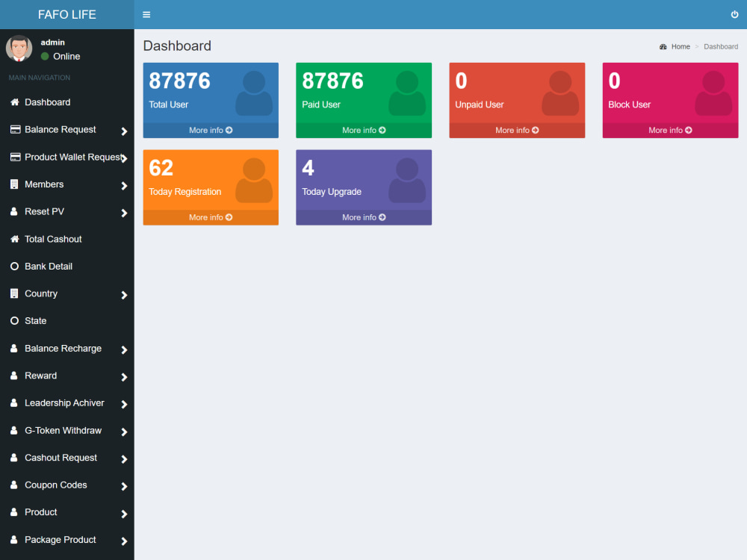Screen dimensions: 747x560
Task: Open Members menu item
Action: (66, 184)
